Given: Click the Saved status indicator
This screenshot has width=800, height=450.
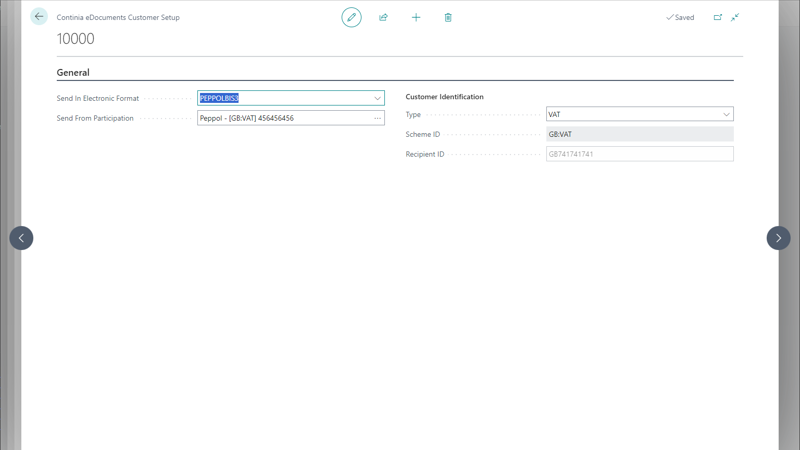Looking at the screenshot, I should click(x=680, y=17).
